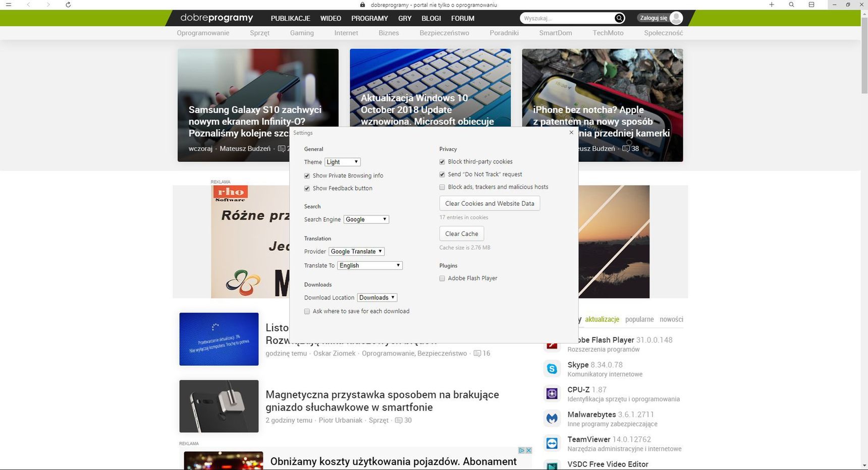Toggle Show Feedback button checkbox
Screen dimensions: 868x470
pyautogui.click(x=307, y=189)
